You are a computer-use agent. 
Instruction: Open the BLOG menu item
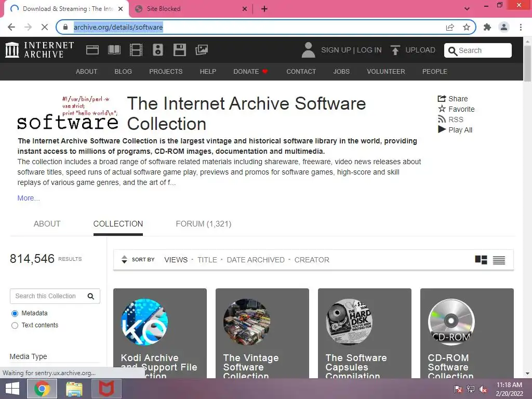123,72
